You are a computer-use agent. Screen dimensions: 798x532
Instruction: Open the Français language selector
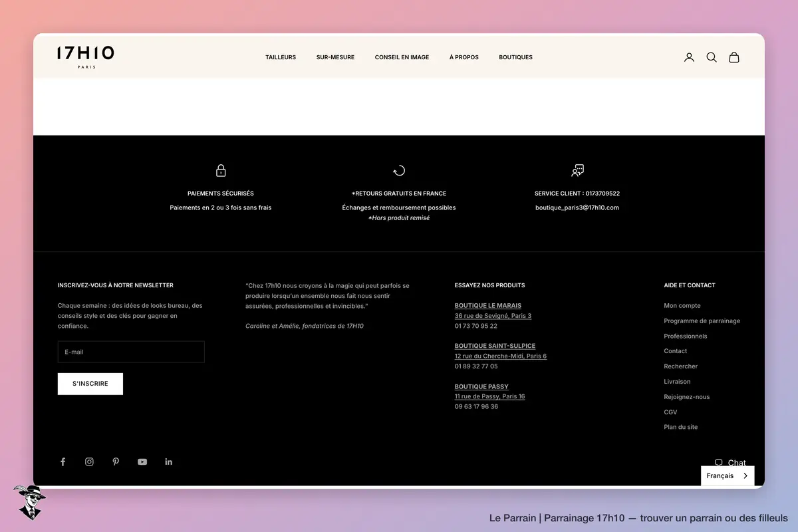[728, 476]
